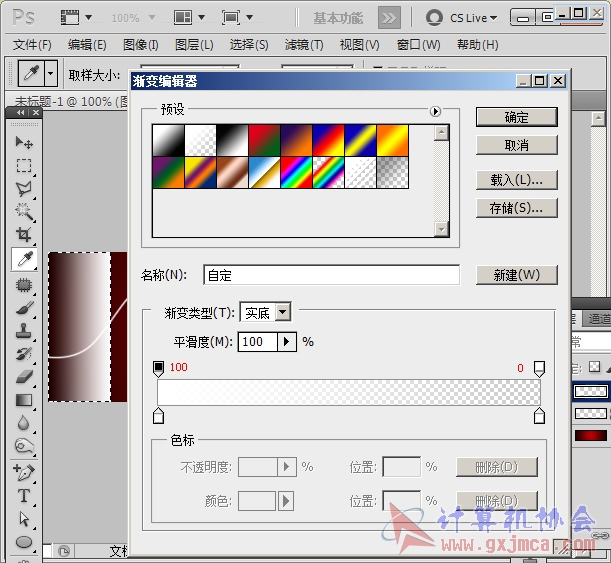Screen dimensions: 611x563
Task: Open the zoom level 100% dropdown
Action: (152, 18)
